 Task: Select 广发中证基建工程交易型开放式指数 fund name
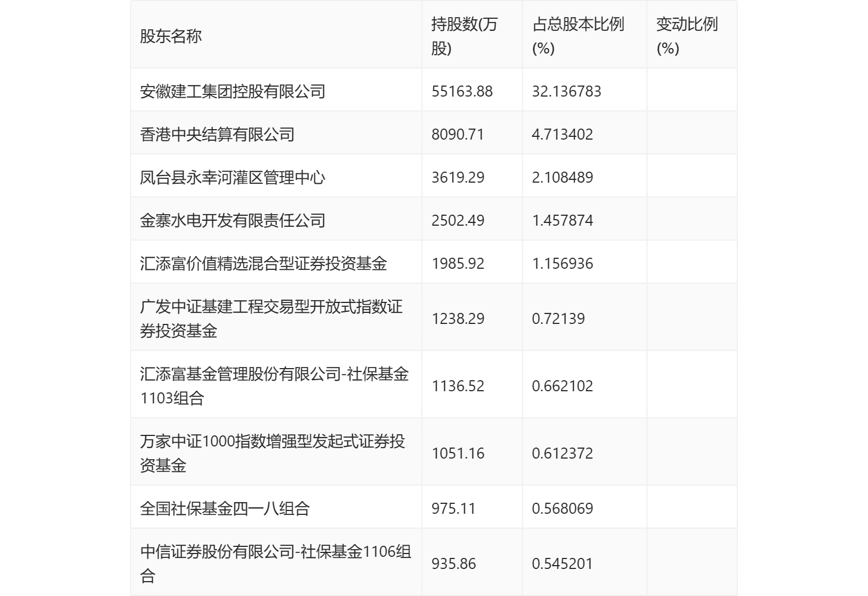point(271,318)
